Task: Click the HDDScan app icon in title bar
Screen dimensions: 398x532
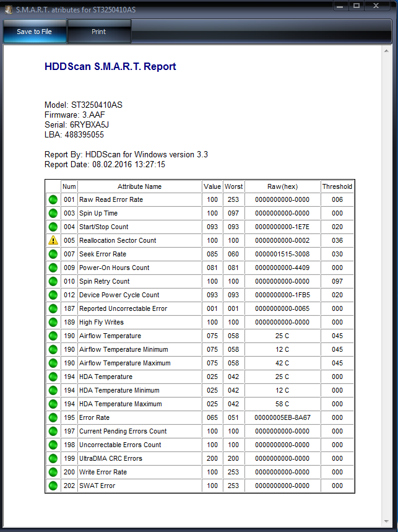Action: tap(9, 9)
